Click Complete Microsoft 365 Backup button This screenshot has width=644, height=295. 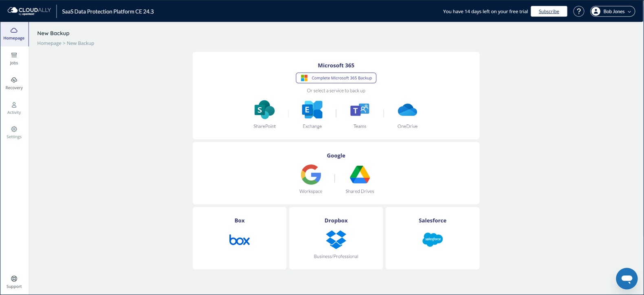click(336, 78)
